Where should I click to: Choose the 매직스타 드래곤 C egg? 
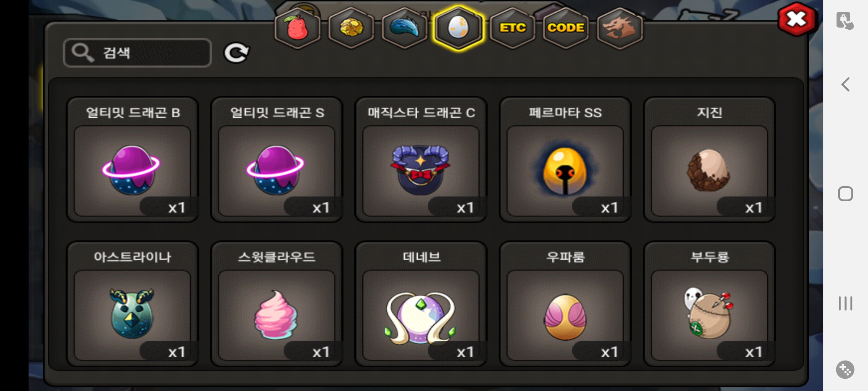[421, 160]
